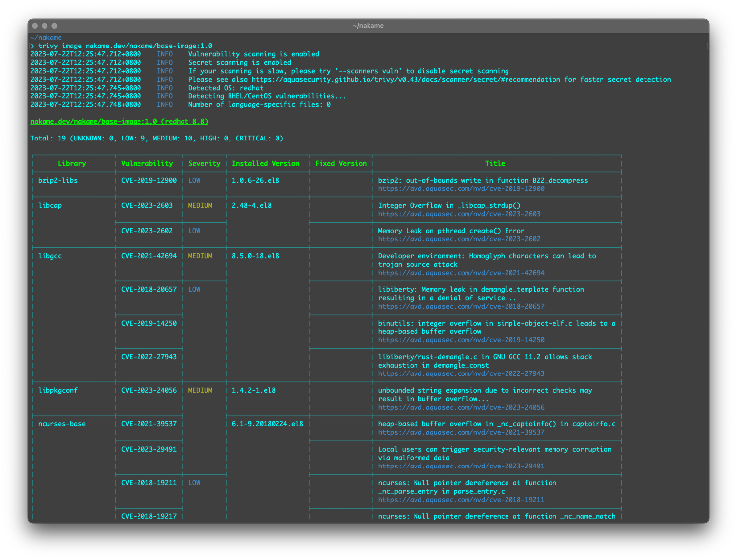Open the cve-2023-24056 aquasec link
The height and width of the screenshot is (560, 737).
click(461, 408)
